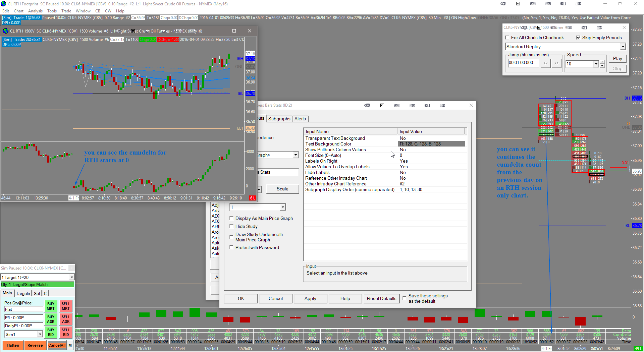Click the move-to-monitor arrow icon in Study Settings title
Viewport: 644px width, 352px height.
click(367, 105)
